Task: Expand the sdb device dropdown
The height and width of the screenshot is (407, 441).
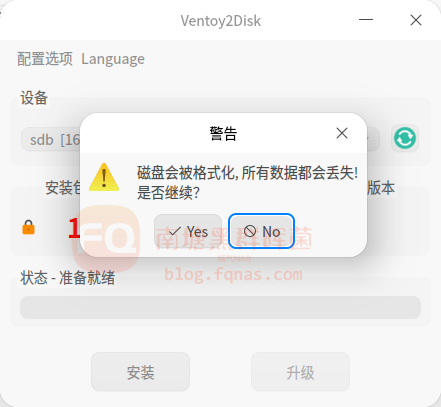Action: pos(51,139)
